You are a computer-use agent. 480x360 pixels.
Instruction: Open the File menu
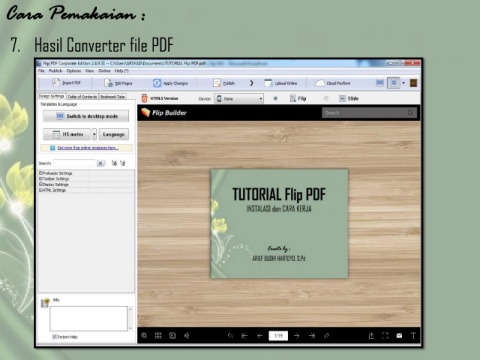41,71
